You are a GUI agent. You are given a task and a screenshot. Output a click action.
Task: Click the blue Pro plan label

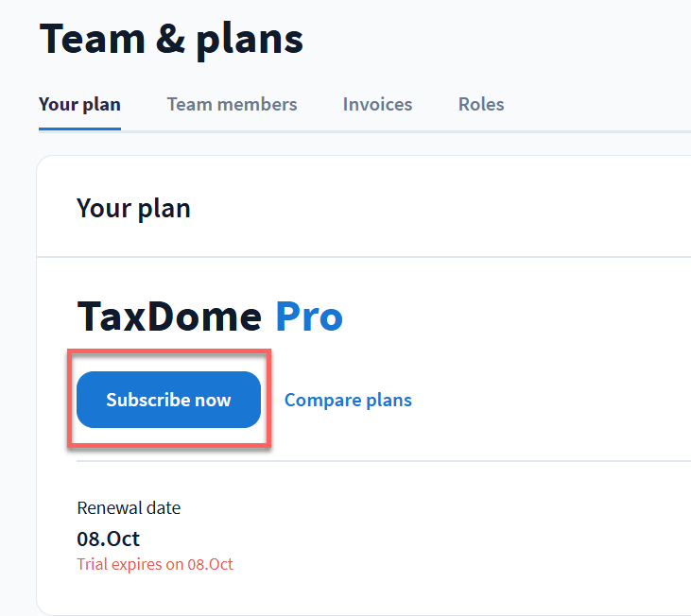308,317
